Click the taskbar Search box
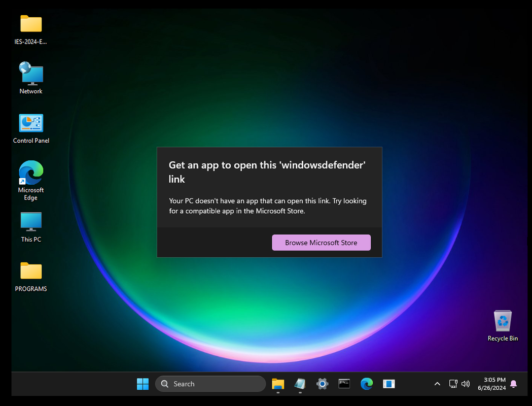 pyautogui.click(x=210, y=384)
